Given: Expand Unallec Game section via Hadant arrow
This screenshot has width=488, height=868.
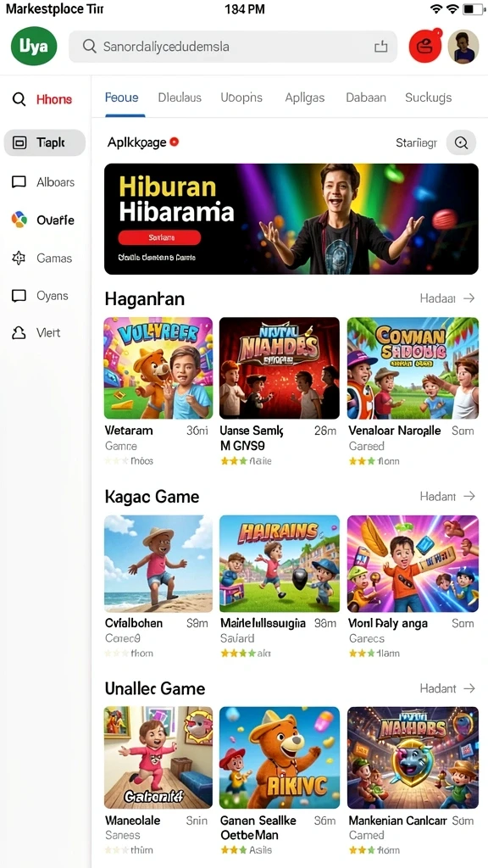Looking at the screenshot, I should pos(469,688).
